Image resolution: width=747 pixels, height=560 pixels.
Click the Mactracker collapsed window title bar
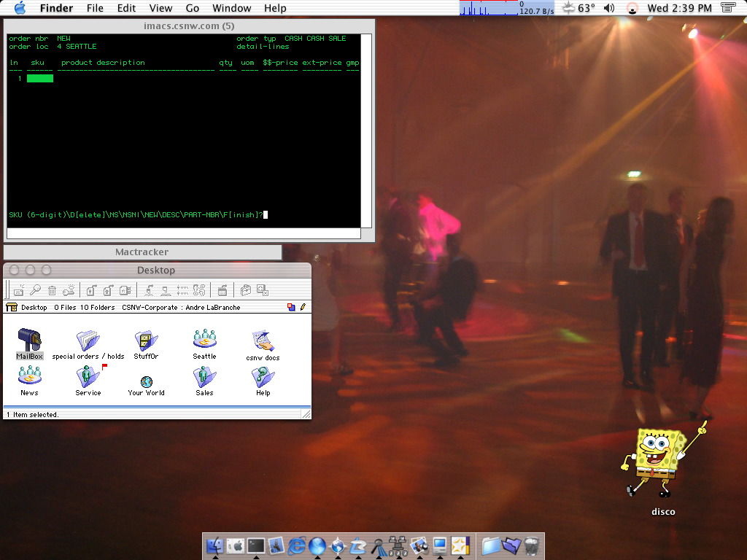[142, 252]
